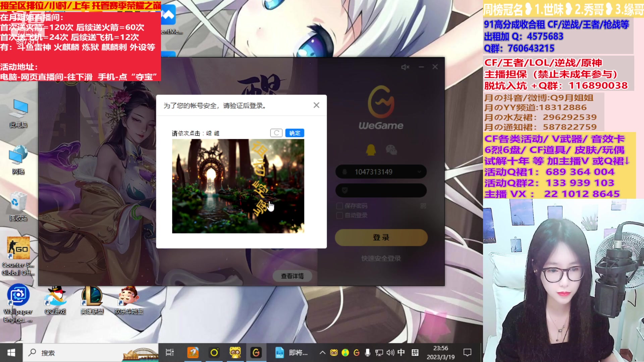Open notification center icon
Screen dimensions: 644x362
tap(467, 353)
